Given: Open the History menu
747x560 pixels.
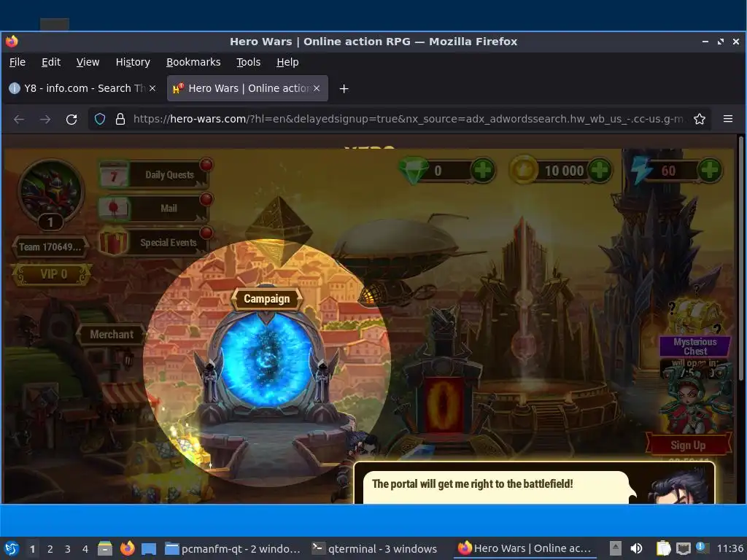Looking at the screenshot, I should 133,62.
